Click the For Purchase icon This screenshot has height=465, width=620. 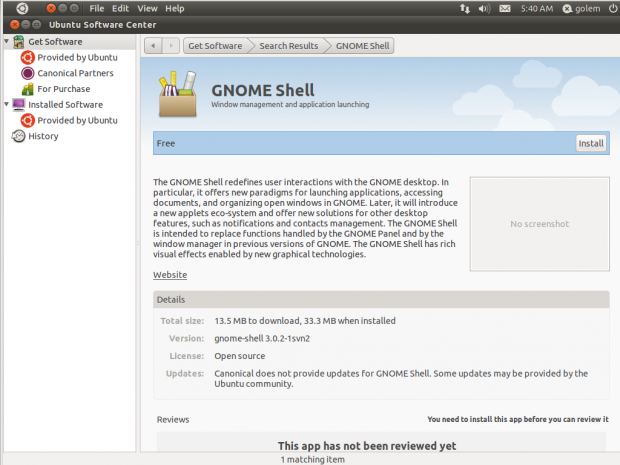(x=28, y=89)
